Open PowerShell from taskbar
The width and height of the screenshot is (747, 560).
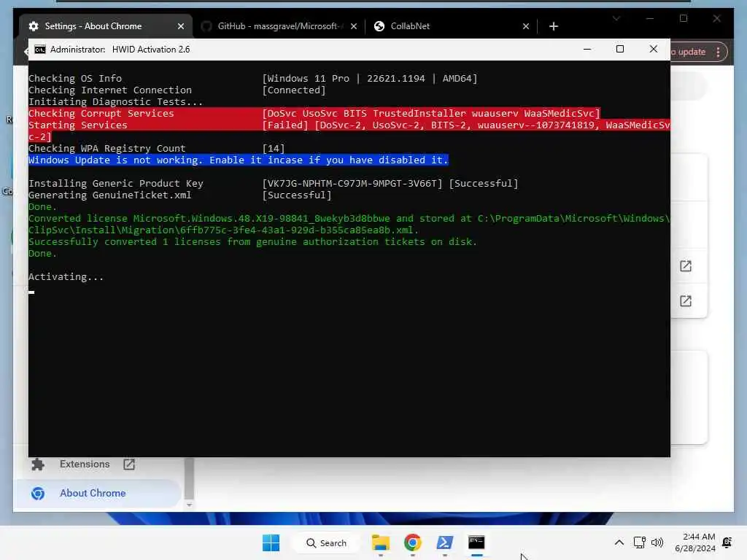tap(444, 542)
